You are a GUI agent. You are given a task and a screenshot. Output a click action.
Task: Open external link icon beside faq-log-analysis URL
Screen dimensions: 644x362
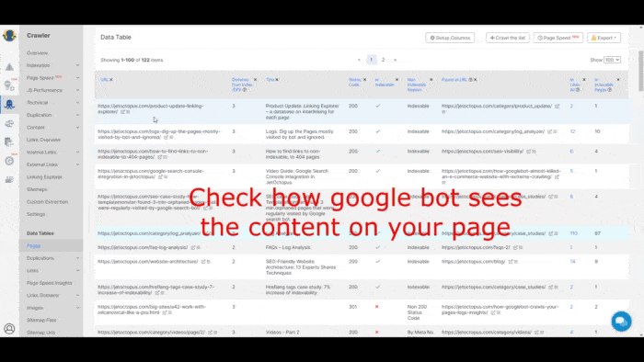point(192,248)
